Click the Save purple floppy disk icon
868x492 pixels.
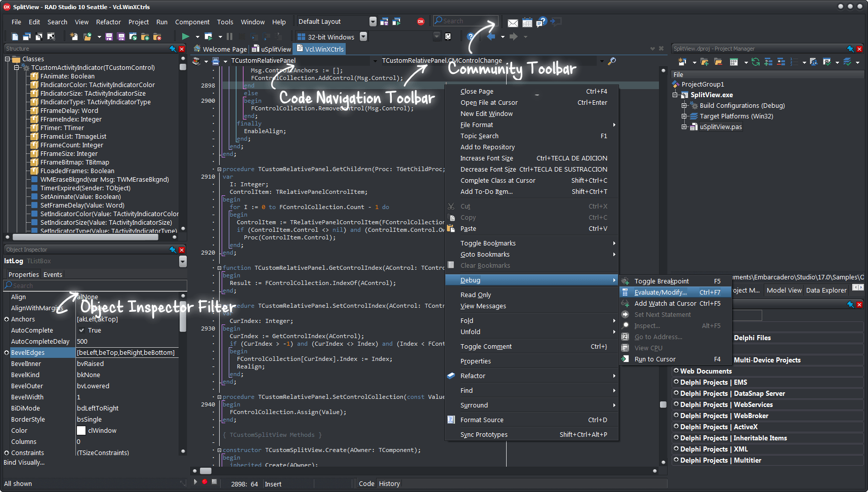click(109, 36)
